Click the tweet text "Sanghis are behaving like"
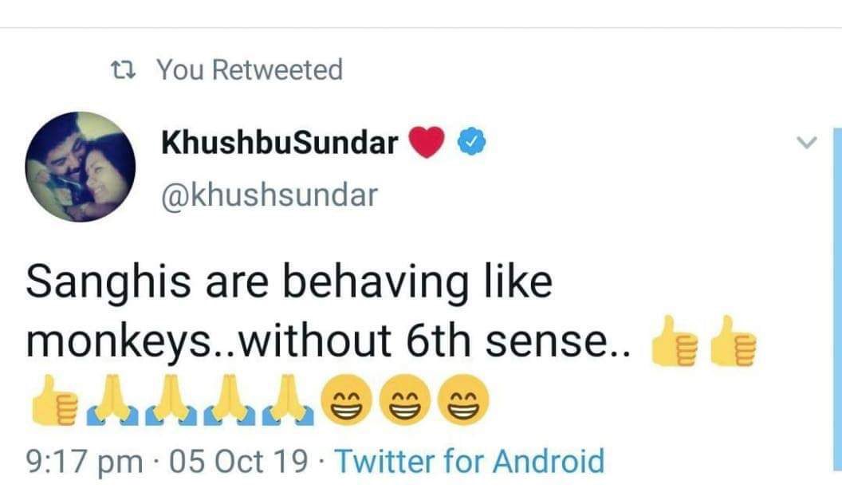This screenshot has height=504, width=842. [289, 283]
